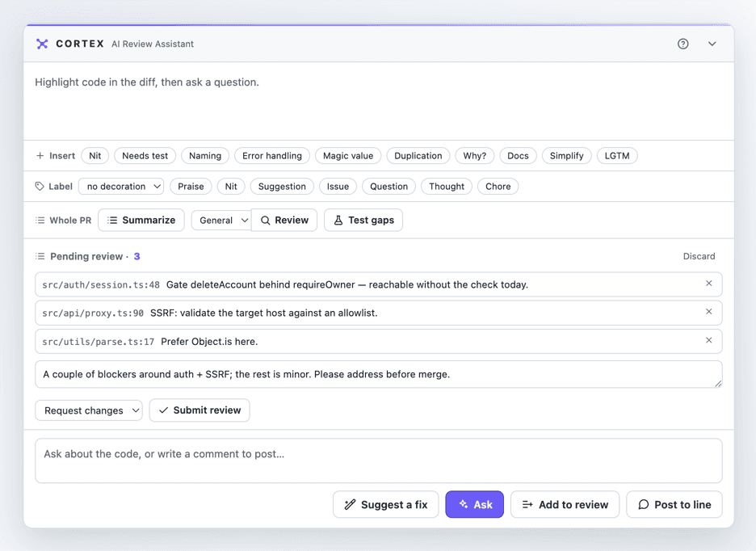Screen dimensions: 756x551
Task: Insert the Docs snippet
Action: click(518, 156)
